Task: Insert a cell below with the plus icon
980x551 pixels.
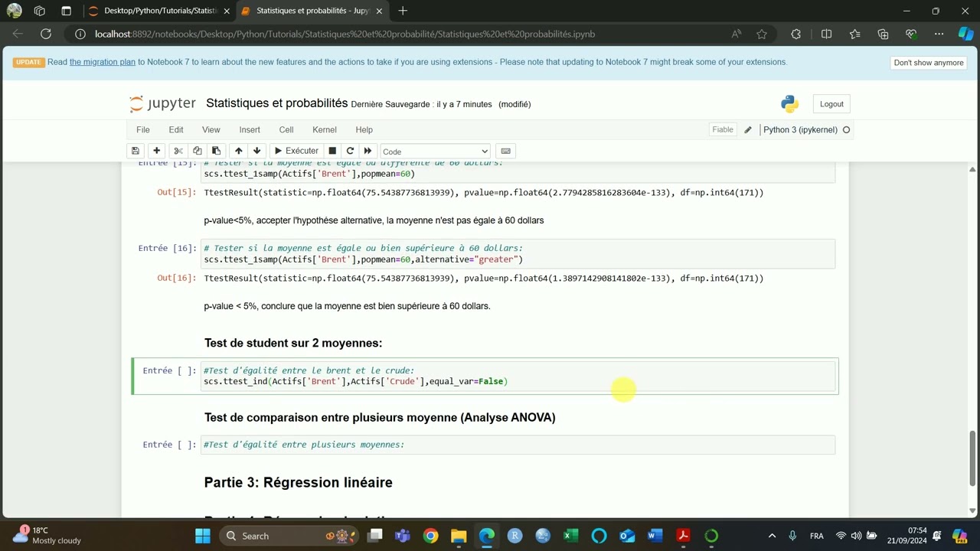Action: click(x=156, y=151)
